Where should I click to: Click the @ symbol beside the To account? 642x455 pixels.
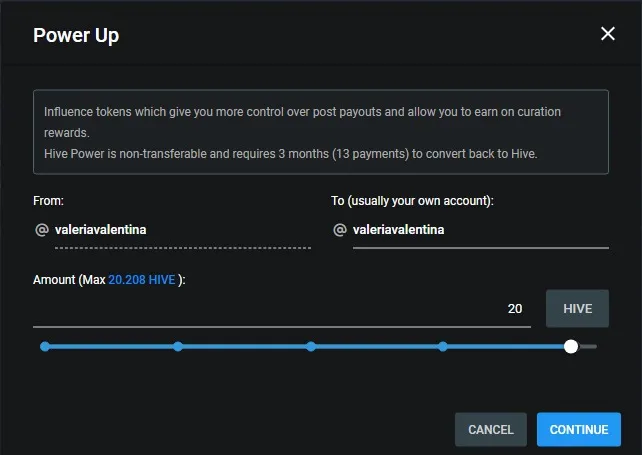click(340, 230)
